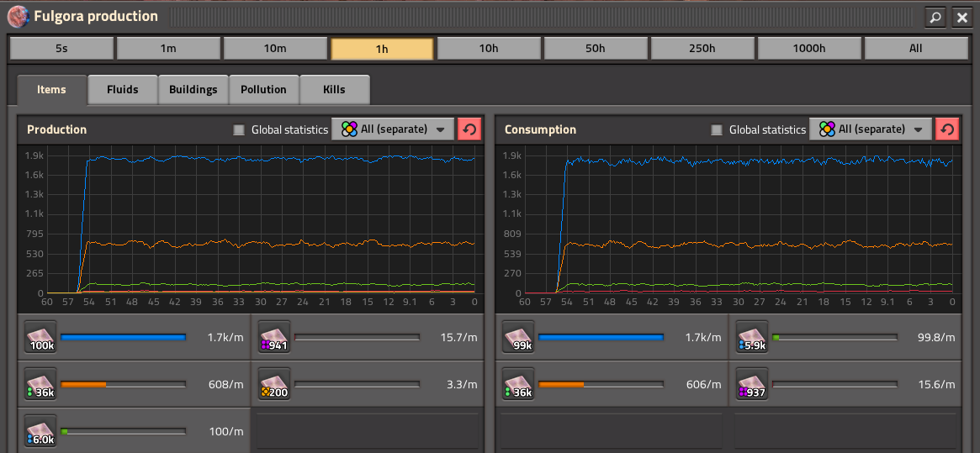Select the 5.9k item icon in Consumption

(x=752, y=337)
